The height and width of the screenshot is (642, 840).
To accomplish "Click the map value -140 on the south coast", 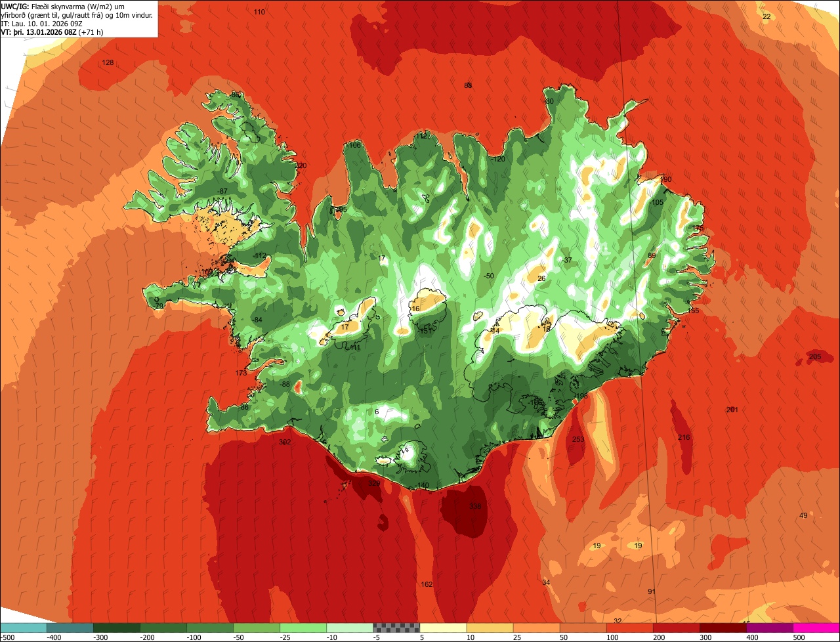I will coord(422,485).
